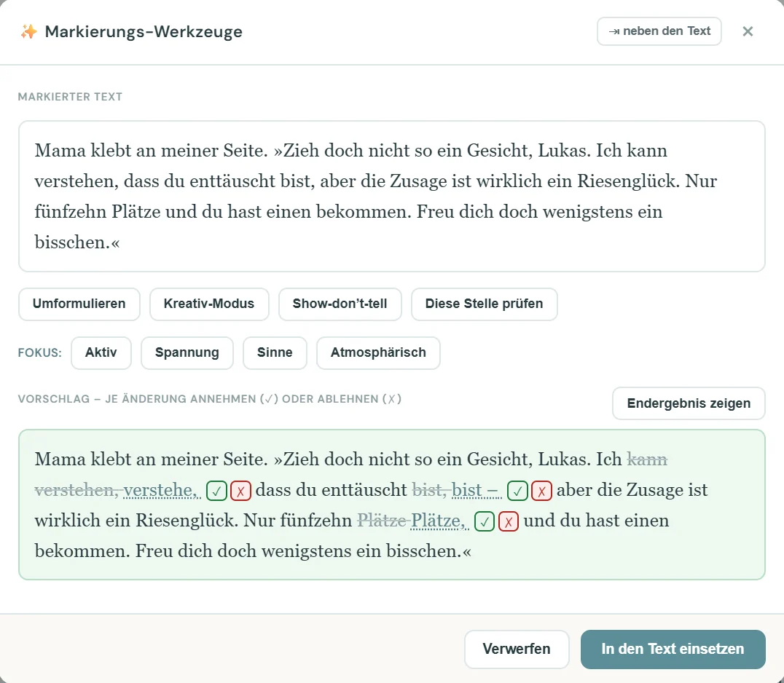Set focus to Atmosphärisch
This screenshot has height=683, width=784.
(378, 352)
